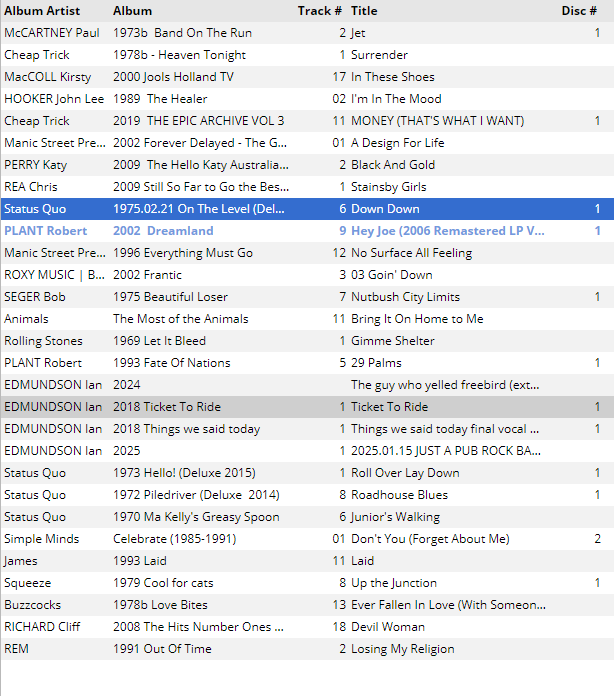Click artist James
614x696 pixels.
(21, 561)
